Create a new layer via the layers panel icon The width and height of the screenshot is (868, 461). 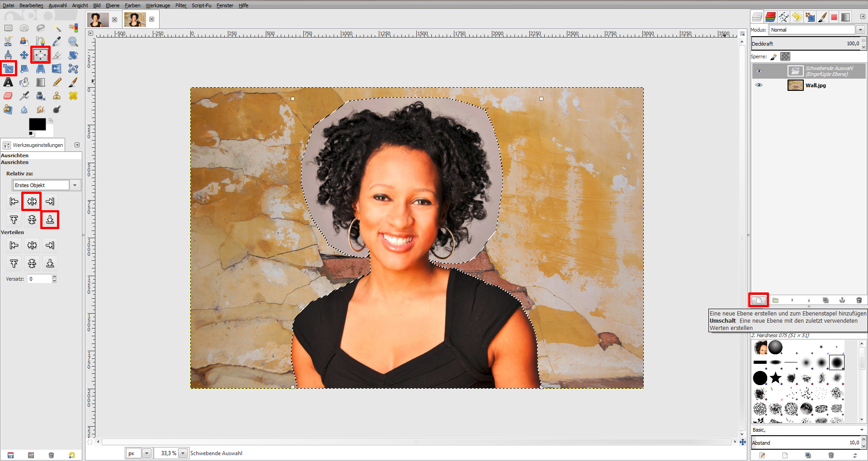point(759,300)
